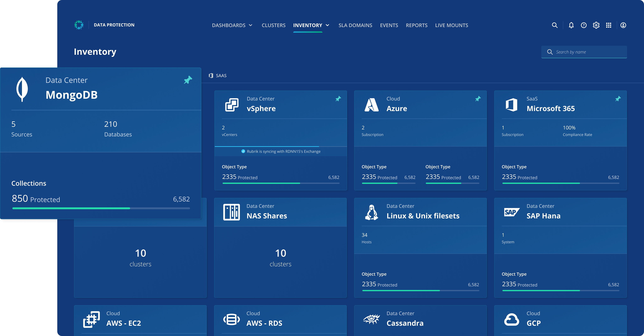The width and height of the screenshot is (644, 336).
Task: Open the Events page
Action: tap(389, 25)
